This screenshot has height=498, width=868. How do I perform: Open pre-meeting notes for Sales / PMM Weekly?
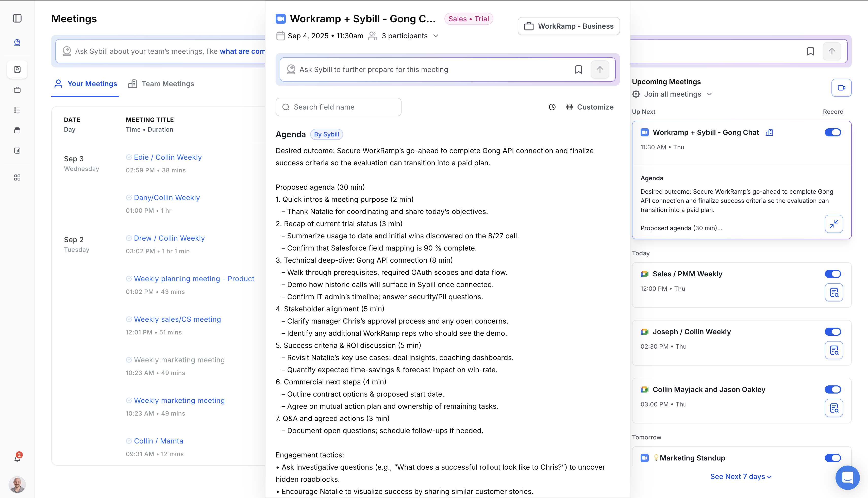coord(834,292)
